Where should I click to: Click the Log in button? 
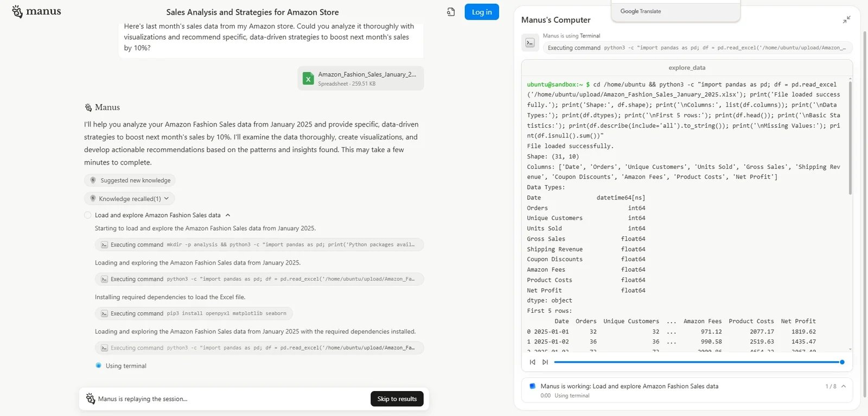pyautogui.click(x=482, y=12)
